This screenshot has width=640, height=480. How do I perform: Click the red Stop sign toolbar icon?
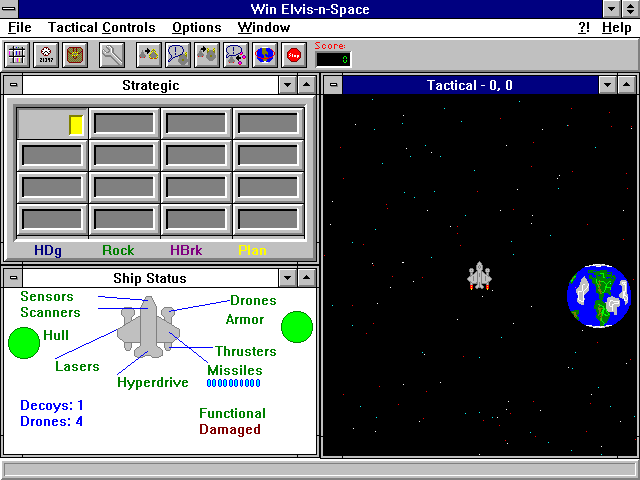pyautogui.click(x=294, y=55)
